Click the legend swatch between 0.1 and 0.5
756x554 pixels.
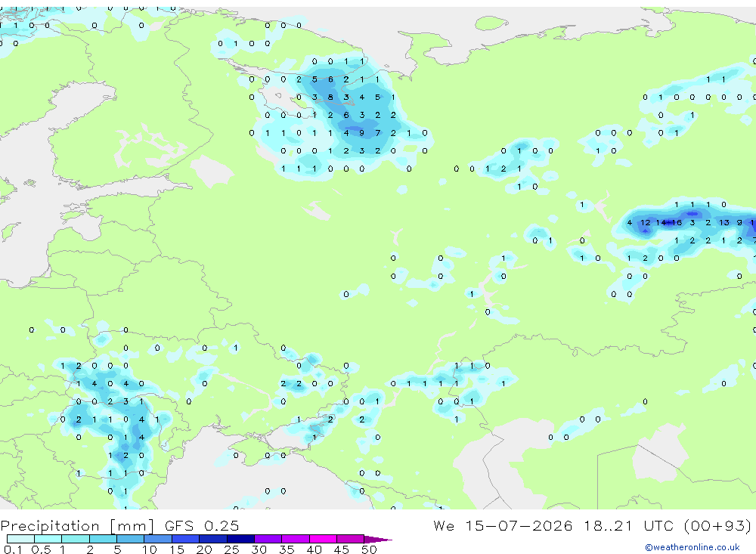click(x=20, y=539)
